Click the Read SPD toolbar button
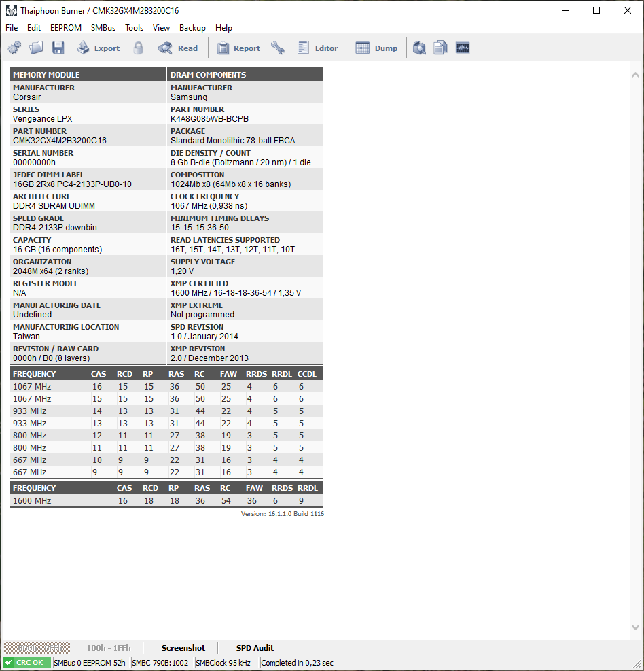The image size is (644, 671). coord(178,48)
